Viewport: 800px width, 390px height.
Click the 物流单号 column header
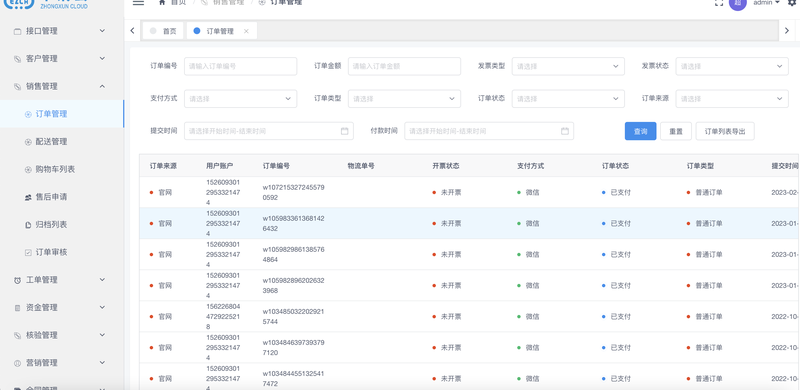coord(361,166)
